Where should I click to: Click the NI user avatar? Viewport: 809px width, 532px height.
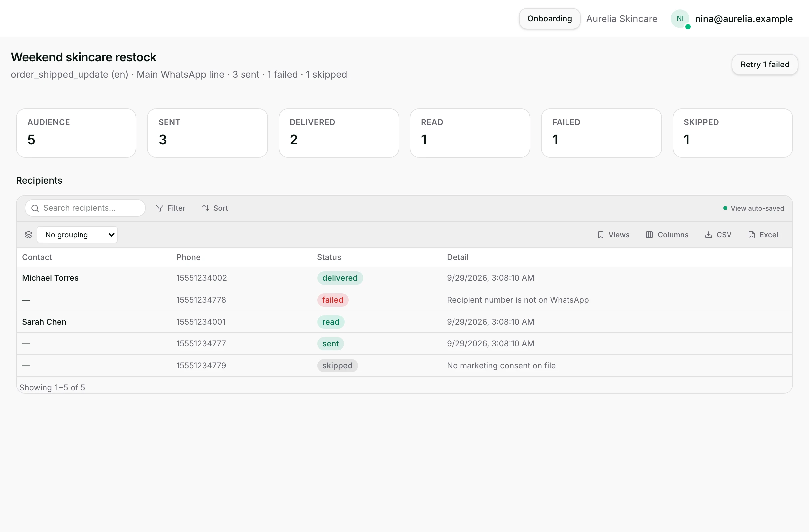(680, 19)
